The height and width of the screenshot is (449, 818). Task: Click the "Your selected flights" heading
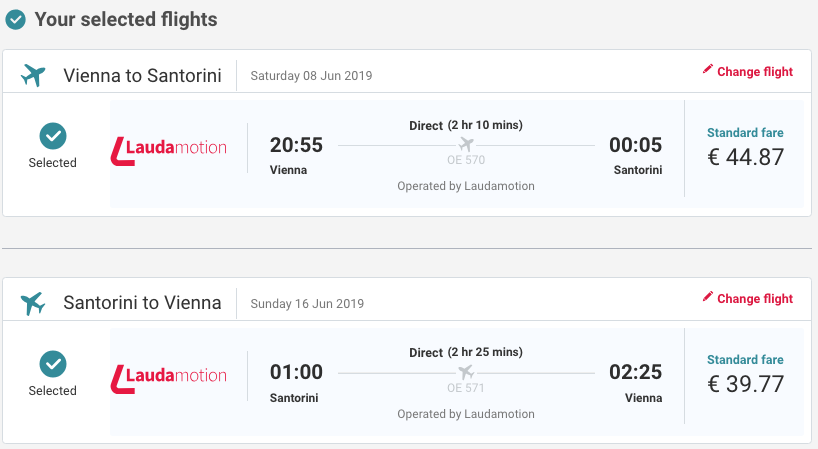tap(126, 19)
